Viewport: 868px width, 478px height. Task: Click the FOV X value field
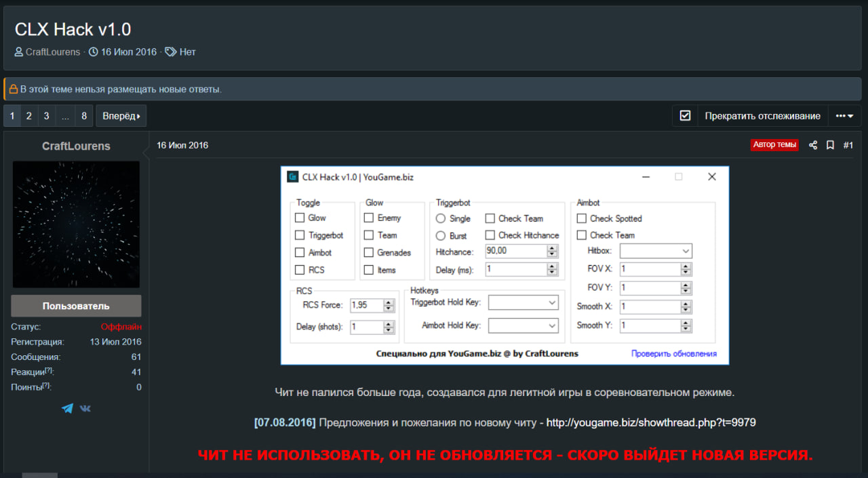pos(650,269)
